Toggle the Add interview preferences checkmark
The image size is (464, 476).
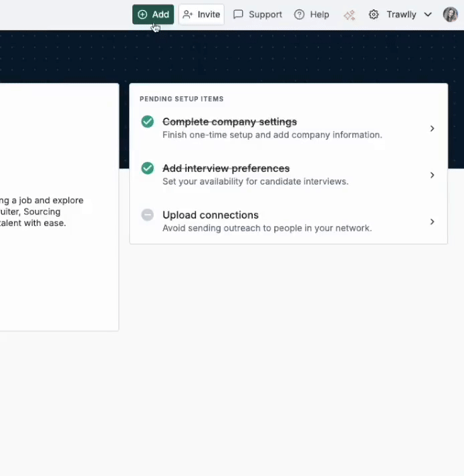pyautogui.click(x=148, y=168)
